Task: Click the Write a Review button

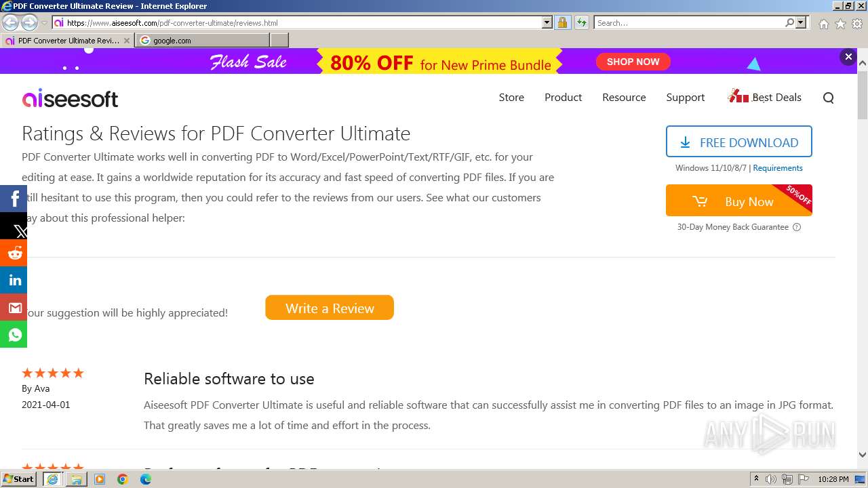Action: click(330, 308)
